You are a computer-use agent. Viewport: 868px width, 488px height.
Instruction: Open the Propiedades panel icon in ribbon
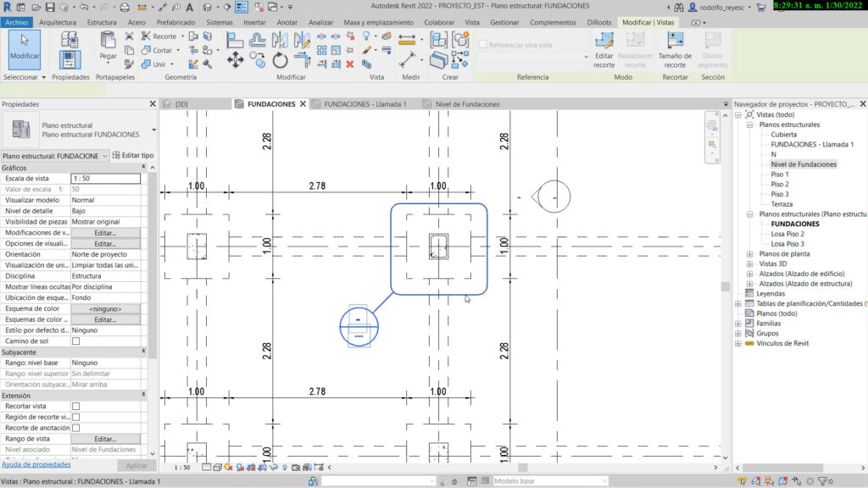click(x=70, y=59)
